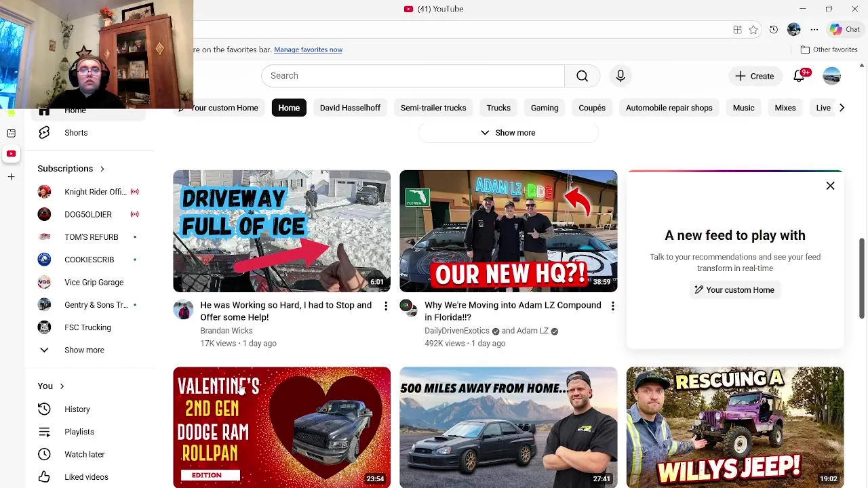Start voice search with microphone icon
This screenshot has height=488, width=868.
tap(620, 76)
